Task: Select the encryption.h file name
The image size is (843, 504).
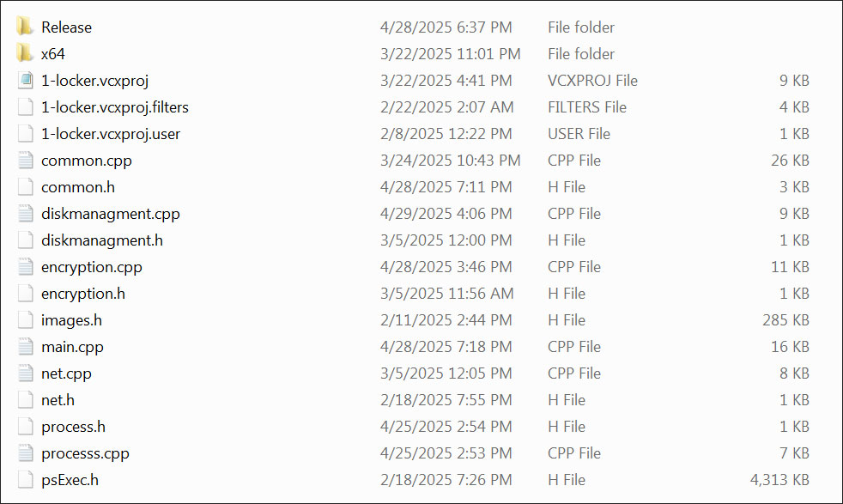Action: 83,294
